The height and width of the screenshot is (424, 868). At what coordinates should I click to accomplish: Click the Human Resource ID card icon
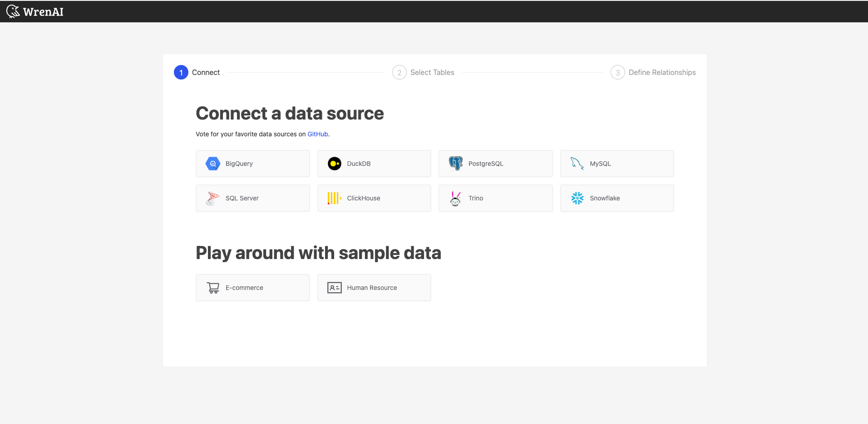point(335,288)
